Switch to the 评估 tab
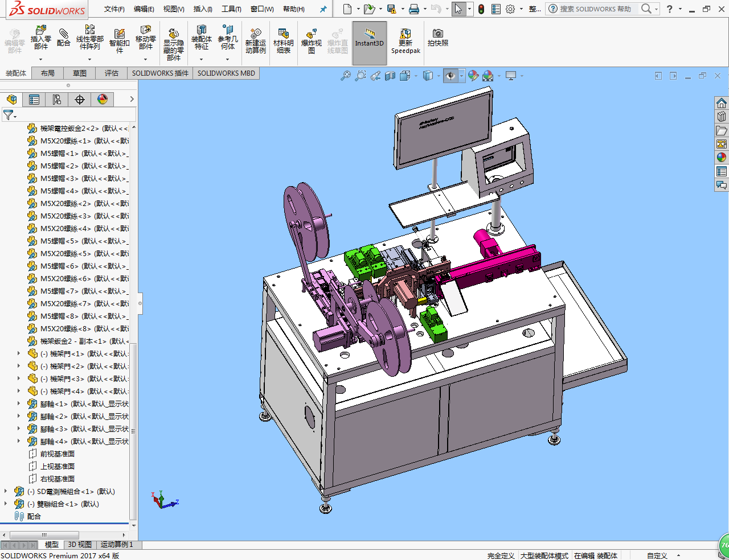This screenshot has width=729, height=560. pos(112,73)
